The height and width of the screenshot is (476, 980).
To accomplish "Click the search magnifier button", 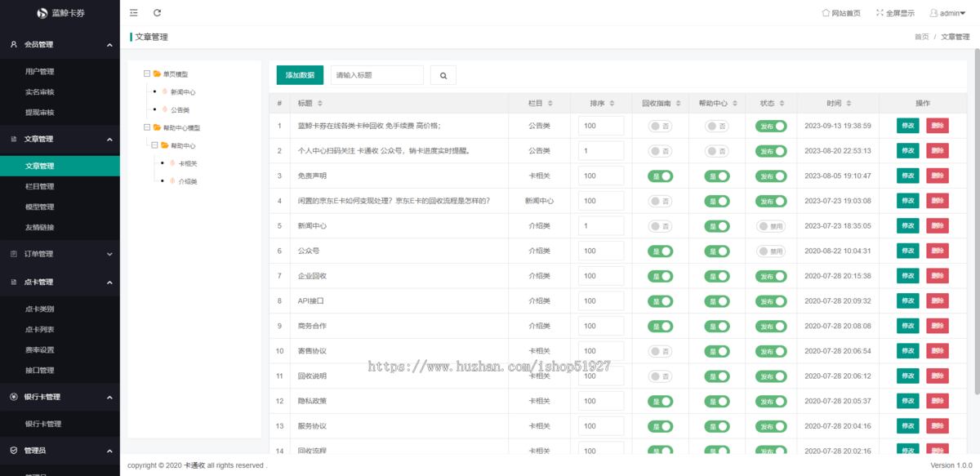I will [x=443, y=75].
